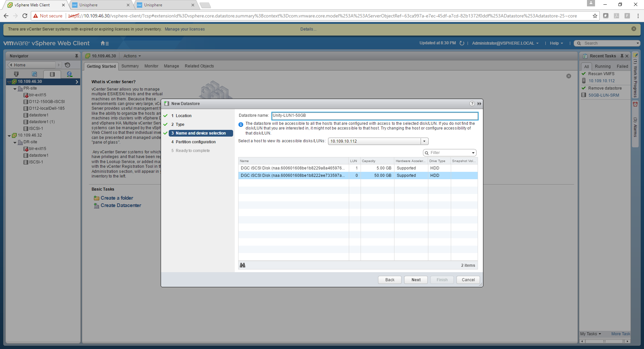Open the Alarms sidebar clock icon
The height and width of the screenshot is (349, 644).
(x=635, y=104)
